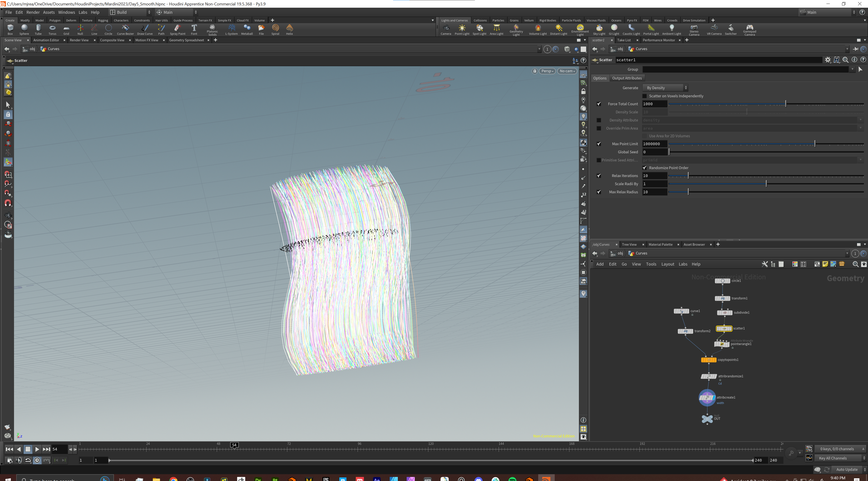Toggle Override Prim Area checkbox
Viewport: 868px width, 481px height.
[599, 128]
